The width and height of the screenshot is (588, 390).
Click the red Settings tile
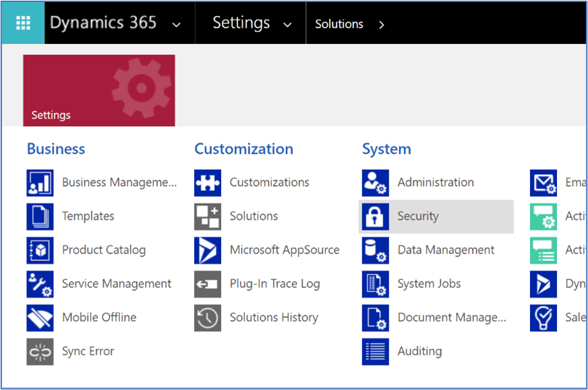click(x=99, y=90)
